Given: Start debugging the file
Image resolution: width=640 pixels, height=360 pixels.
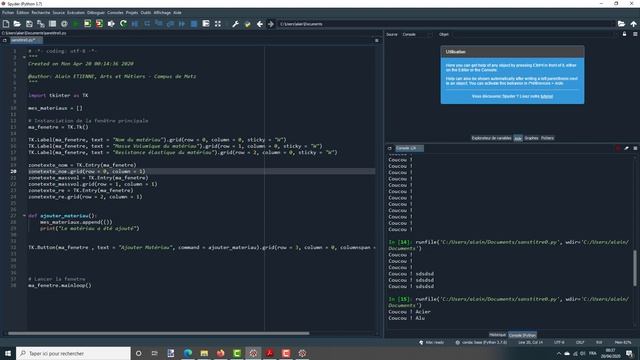Looking at the screenshot, I should (135, 24).
